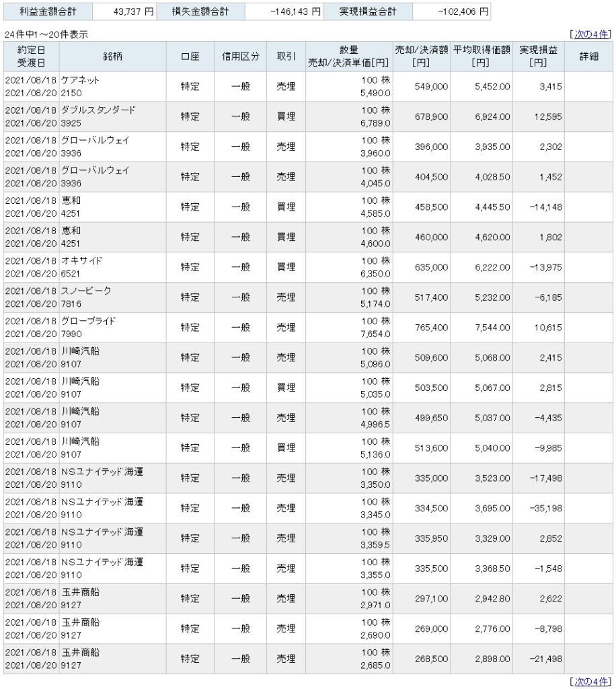The width and height of the screenshot is (616, 689).
Task: Click sale amount 678,900 in ダブルスタンダード row
Action: (432, 117)
